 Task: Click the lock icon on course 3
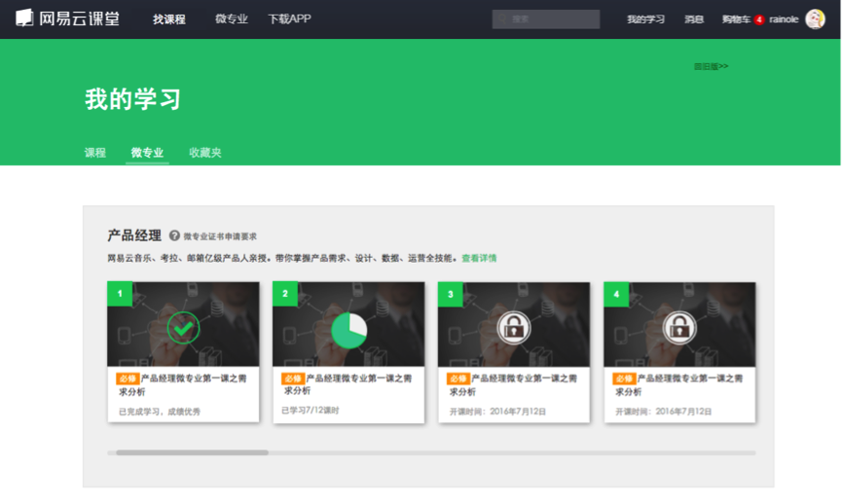(514, 328)
